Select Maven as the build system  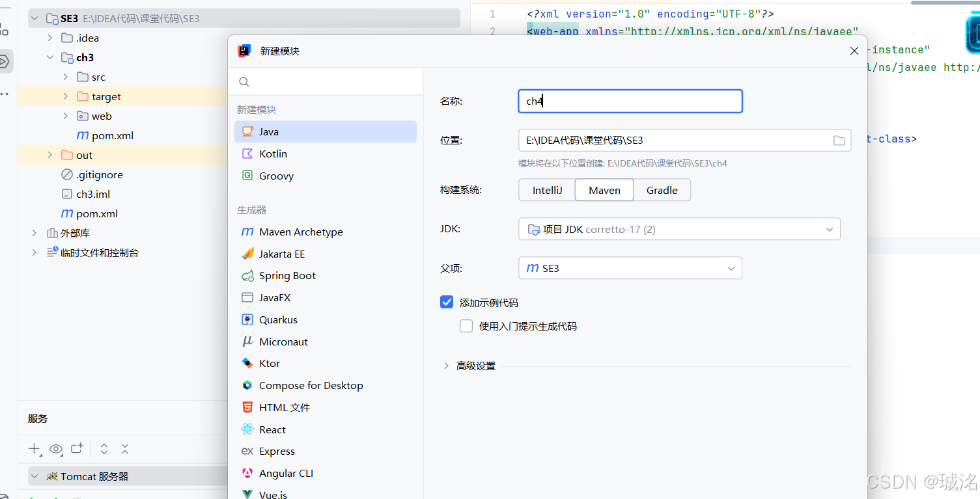coord(604,190)
